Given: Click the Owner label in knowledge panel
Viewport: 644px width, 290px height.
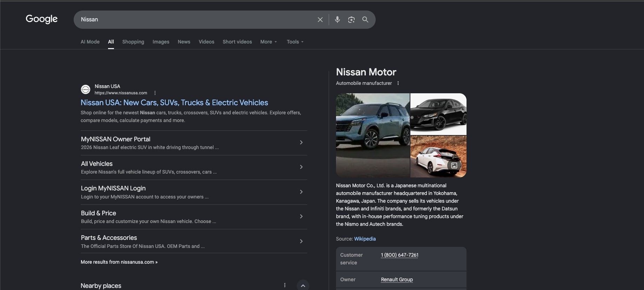Looking at the screenshot, I should tap(348, 279).
